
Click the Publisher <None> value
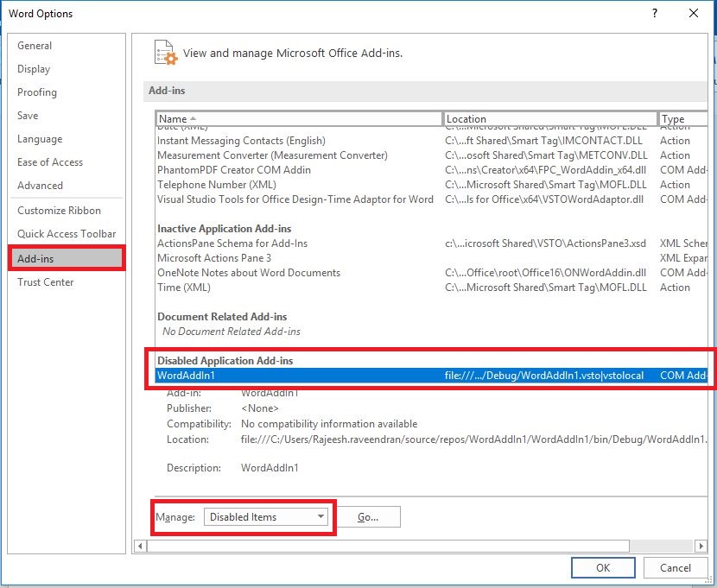coord(260,408)
